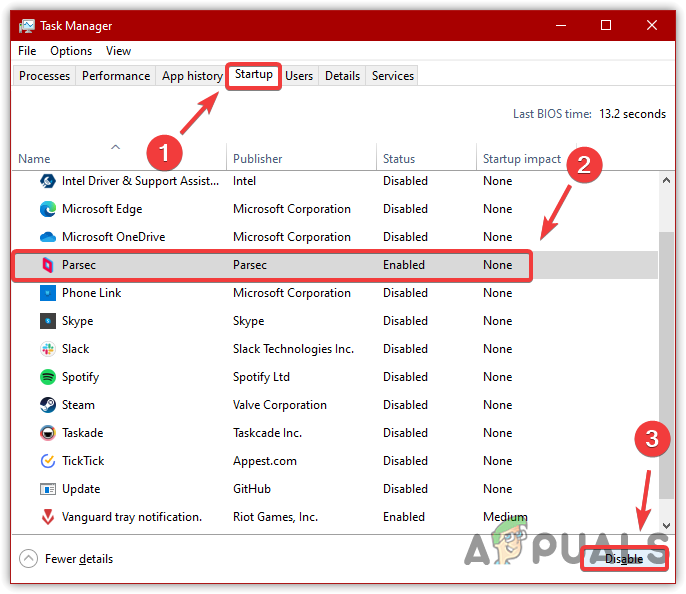
Task: Click the Taskade icon
Action: (48, 433)
